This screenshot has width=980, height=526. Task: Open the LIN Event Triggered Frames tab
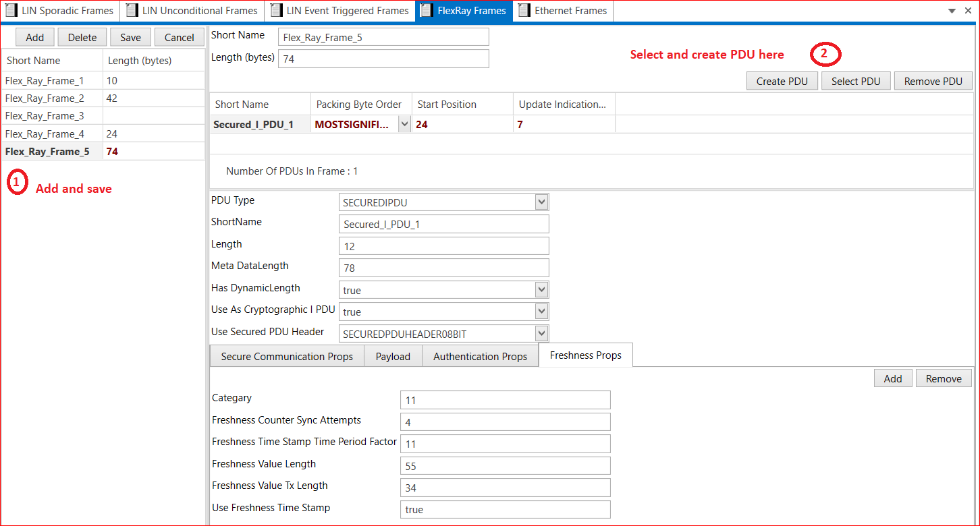coord(340,10)
